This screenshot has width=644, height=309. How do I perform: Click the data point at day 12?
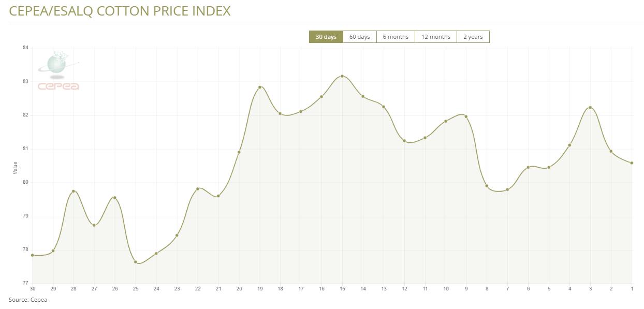click(x=404, y=141)
